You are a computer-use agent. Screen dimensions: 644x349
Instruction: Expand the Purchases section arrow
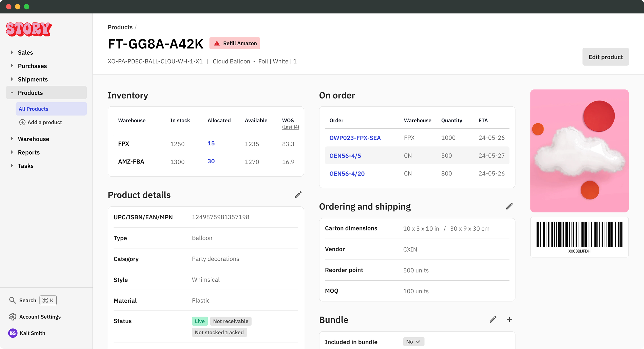click(12, 66)
